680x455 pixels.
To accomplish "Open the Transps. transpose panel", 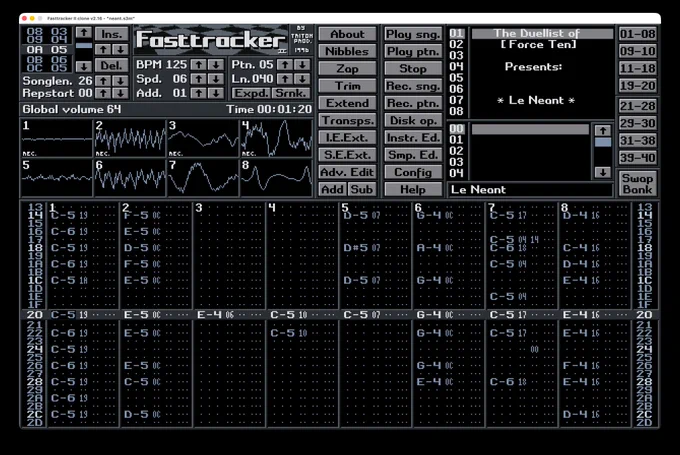I will point(347,120).
